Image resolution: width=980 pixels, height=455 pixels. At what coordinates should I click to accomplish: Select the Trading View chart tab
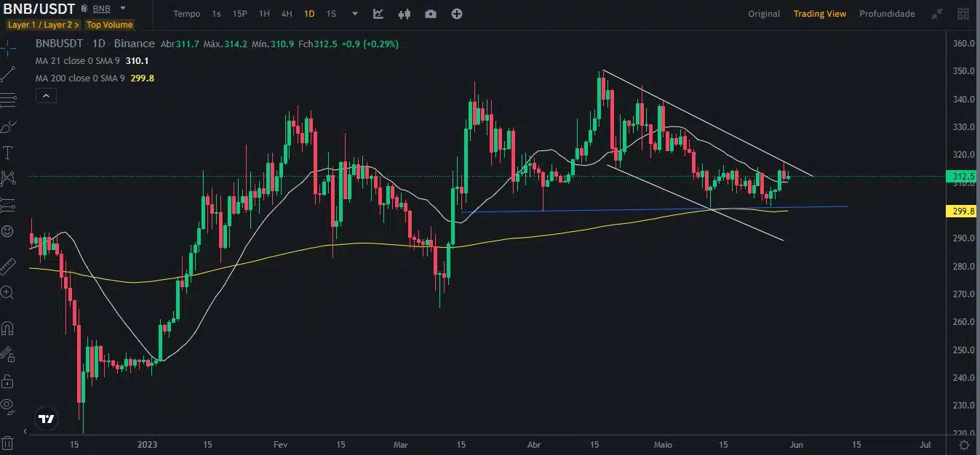click(x=820, y=14)
